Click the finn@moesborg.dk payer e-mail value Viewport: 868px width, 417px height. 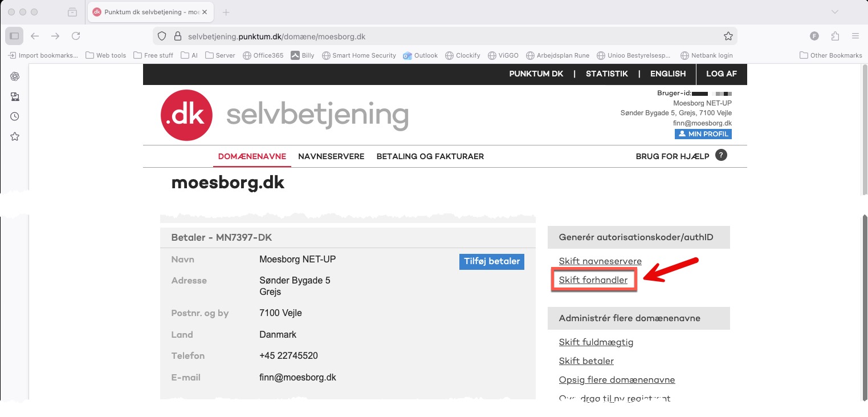298,378
